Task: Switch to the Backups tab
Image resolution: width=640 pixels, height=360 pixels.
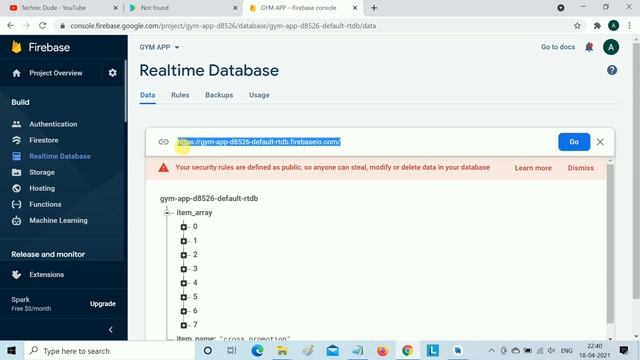Action: 219,95
